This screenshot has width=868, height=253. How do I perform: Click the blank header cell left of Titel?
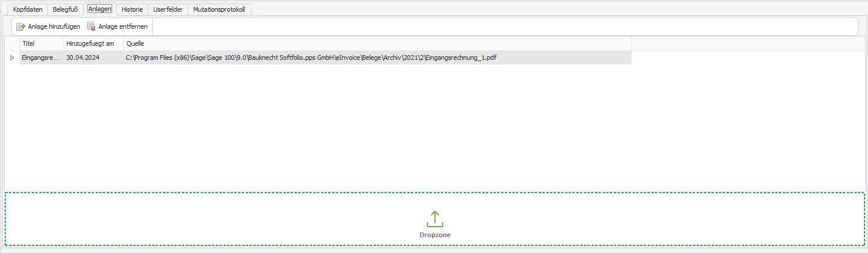[x=12, y=43]
